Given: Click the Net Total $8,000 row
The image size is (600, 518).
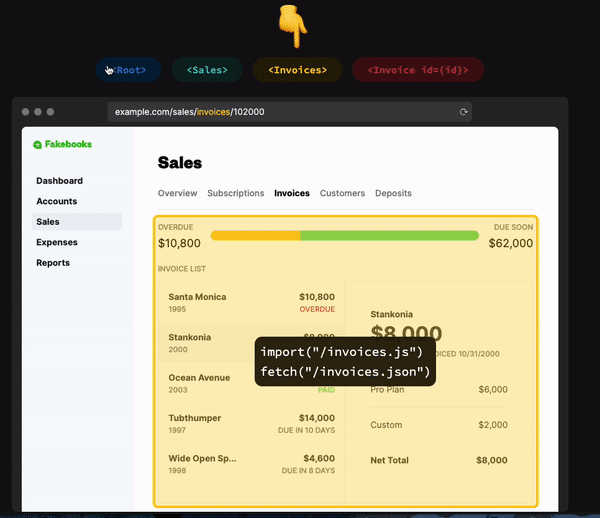Looking at the screenshot, I should pyautogui.click(x=439, y=460).
